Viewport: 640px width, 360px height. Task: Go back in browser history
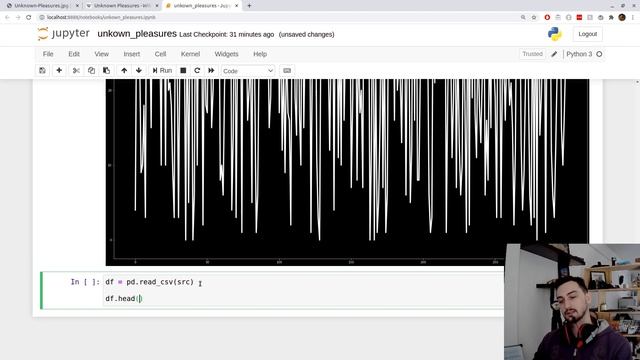click(7, 17)
